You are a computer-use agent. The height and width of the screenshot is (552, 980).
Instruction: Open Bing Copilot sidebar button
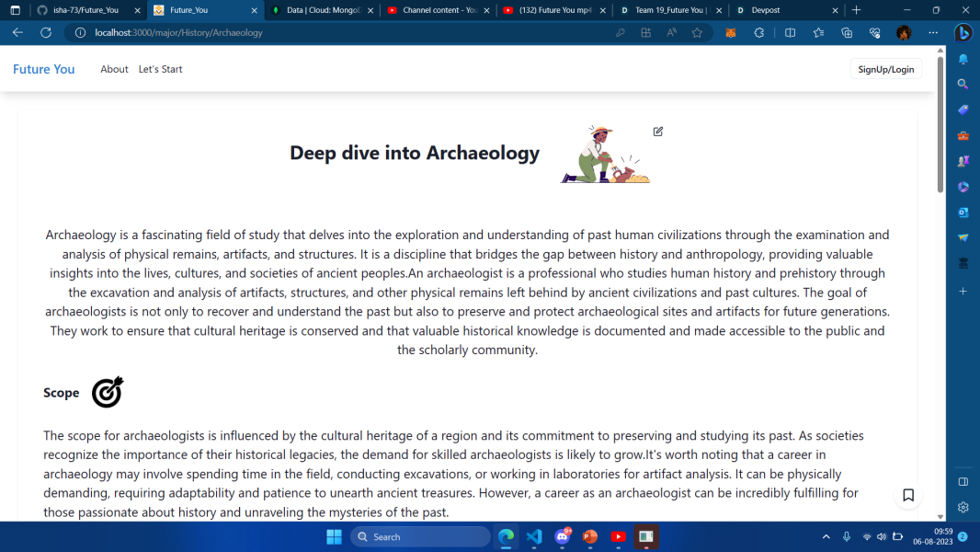(x=963, y=32)
